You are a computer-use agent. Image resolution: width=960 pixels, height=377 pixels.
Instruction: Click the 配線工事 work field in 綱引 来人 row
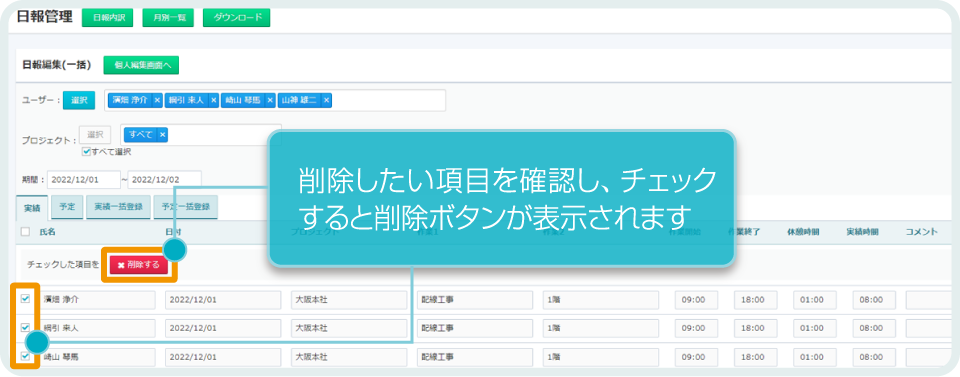tap(475, 328)
